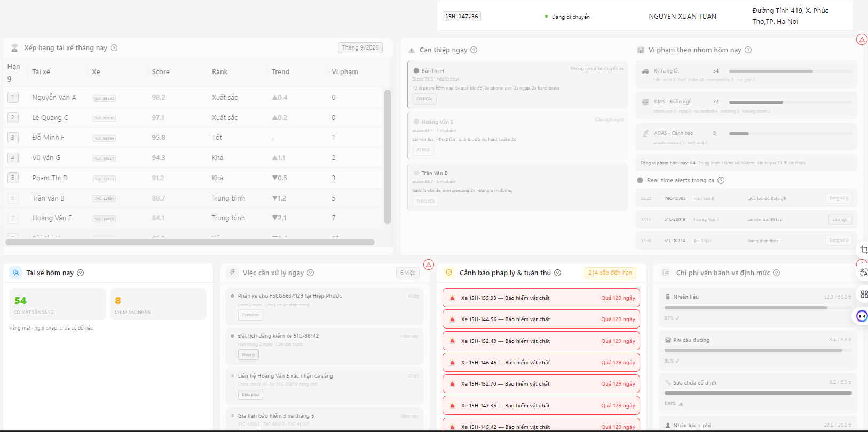
Task: Select driver Nguyễn Văn A in ranking table
Action: (54, 97)
